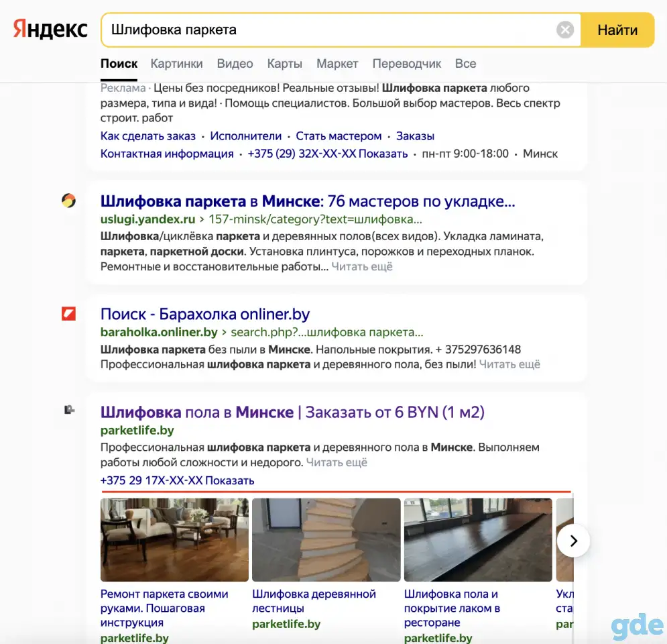
Task: Open the Шлифовка паркета в Минске result title
Action: tap(308, 201)
